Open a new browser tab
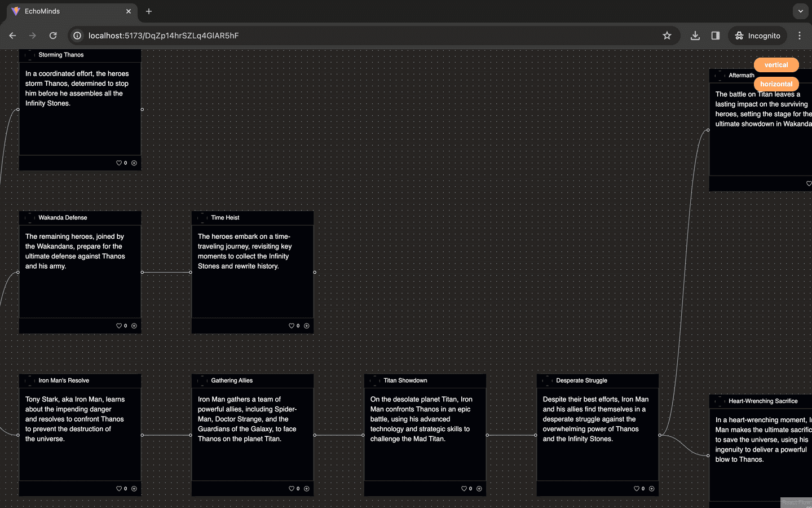Image resolution: width=812 pixels, height=508 pixels. click(149, 11)
